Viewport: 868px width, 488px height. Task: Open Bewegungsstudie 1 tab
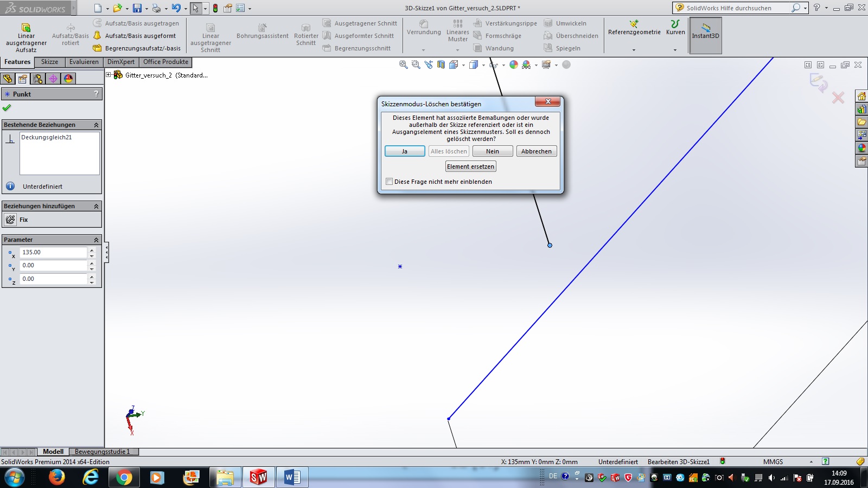coord(103,452)
